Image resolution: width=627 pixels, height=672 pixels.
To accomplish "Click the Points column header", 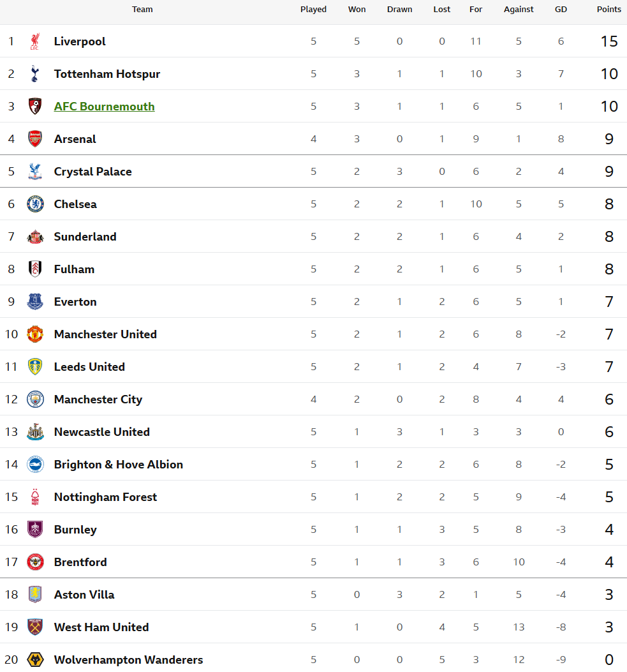I will [609, 10].
